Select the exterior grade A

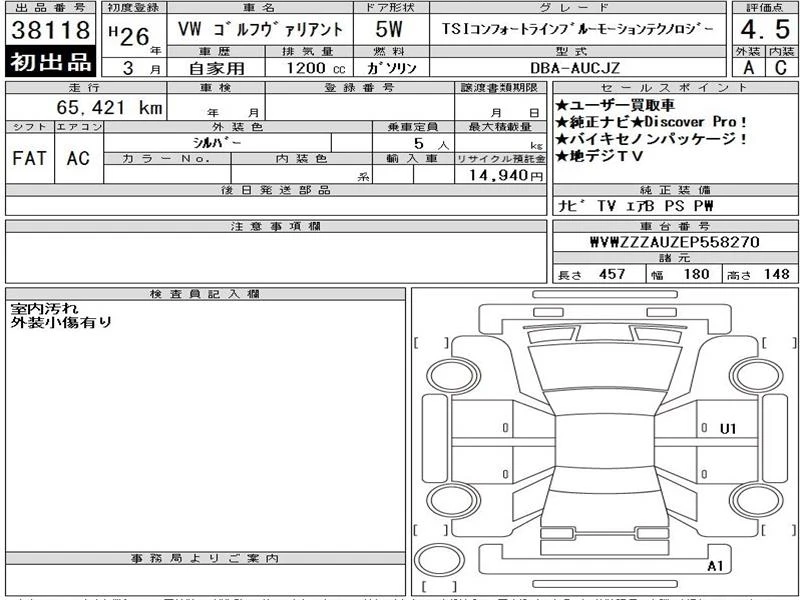(x=748, y=67)
